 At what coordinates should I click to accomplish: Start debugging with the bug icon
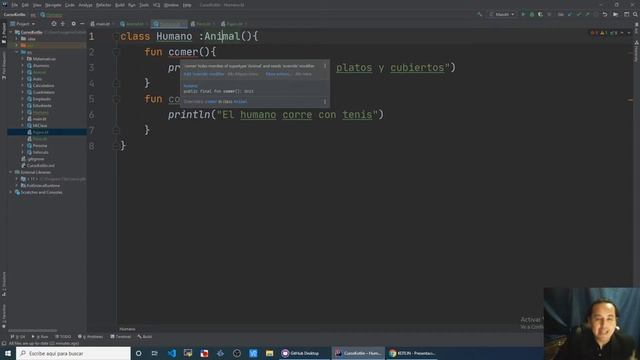531,14
